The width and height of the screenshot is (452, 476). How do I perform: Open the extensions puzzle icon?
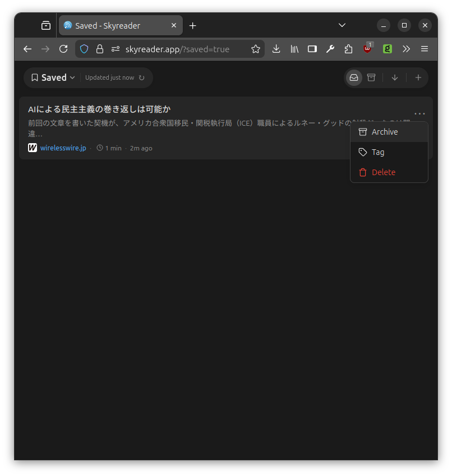(348, 49)
